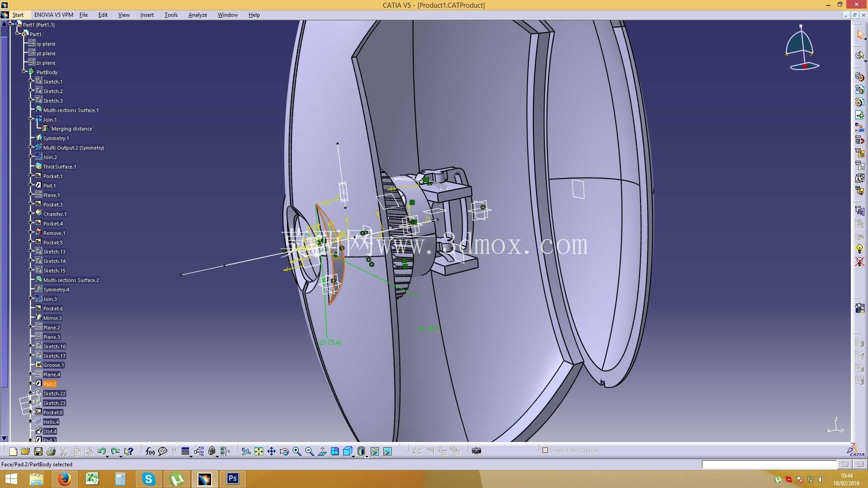Viewport: 868px width, 488px height.
Task: Click the 3D compass in the viewport
Action: (802, 47)
